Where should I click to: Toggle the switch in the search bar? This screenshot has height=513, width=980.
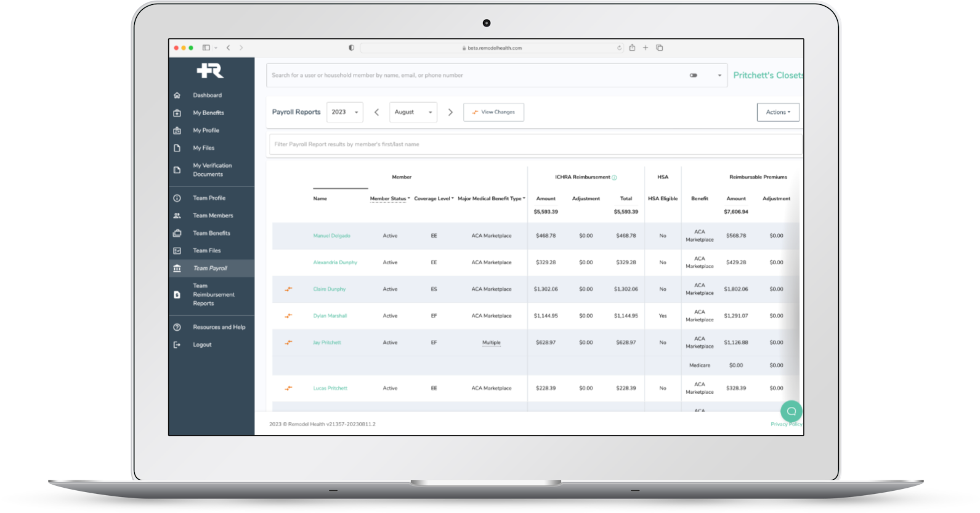(x=694, y=75)
